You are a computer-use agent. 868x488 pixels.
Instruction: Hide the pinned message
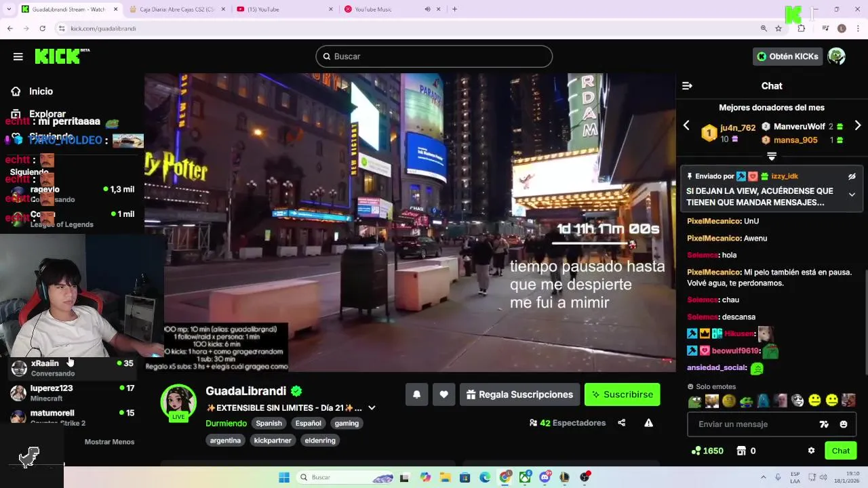(852, 177)
